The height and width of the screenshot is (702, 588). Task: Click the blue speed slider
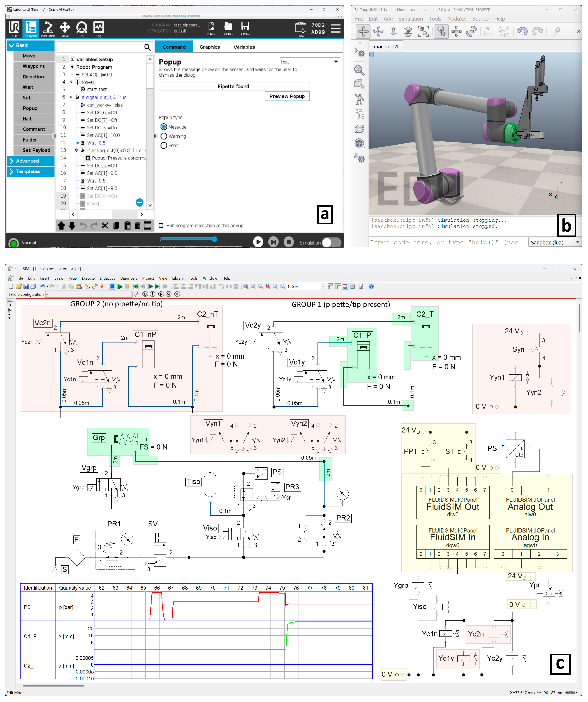pos(188,240)
